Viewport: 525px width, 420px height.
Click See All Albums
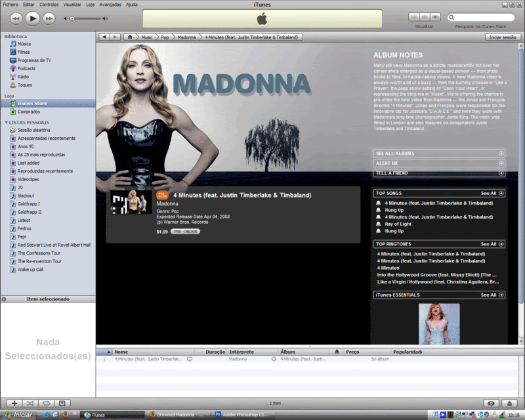tap(439, 154)
